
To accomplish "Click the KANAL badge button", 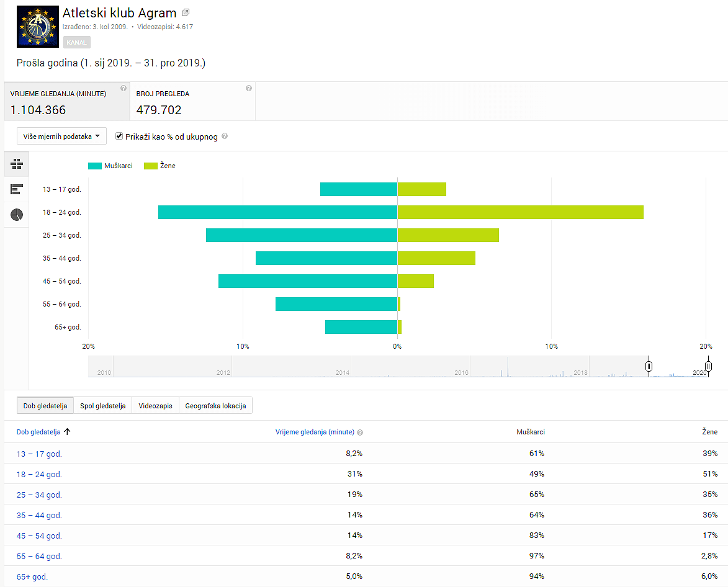I will (x=76, y=42).
